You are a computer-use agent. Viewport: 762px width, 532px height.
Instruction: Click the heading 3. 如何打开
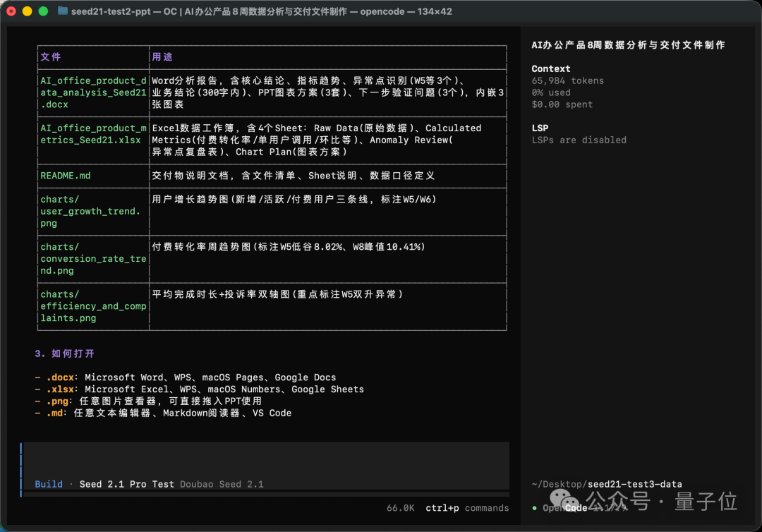65,353
